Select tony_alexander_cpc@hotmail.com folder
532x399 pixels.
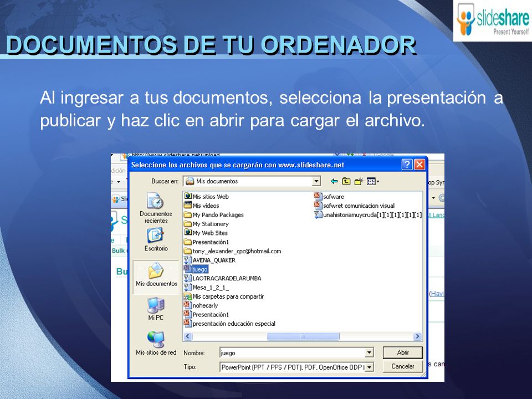point(232,251)
